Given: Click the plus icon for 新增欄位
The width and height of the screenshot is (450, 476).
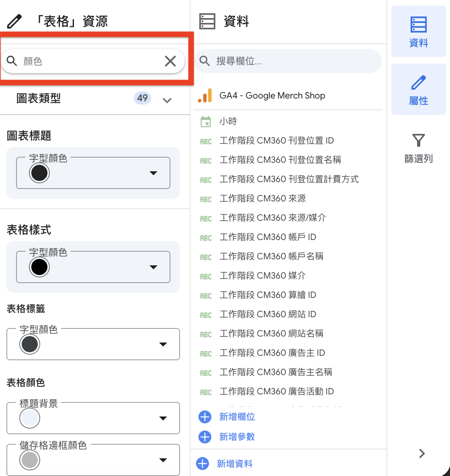Looking at the screenshot, I should (x=205, y=417).
